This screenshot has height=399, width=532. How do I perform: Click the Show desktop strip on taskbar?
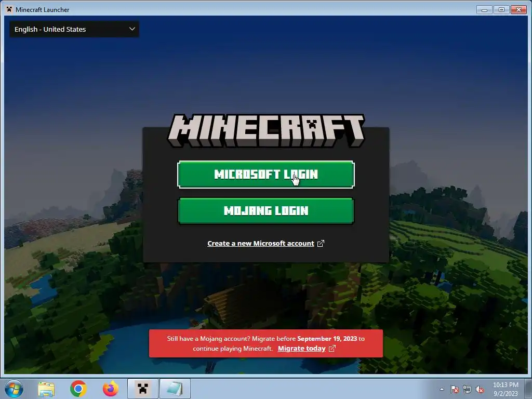coord(528,389)
